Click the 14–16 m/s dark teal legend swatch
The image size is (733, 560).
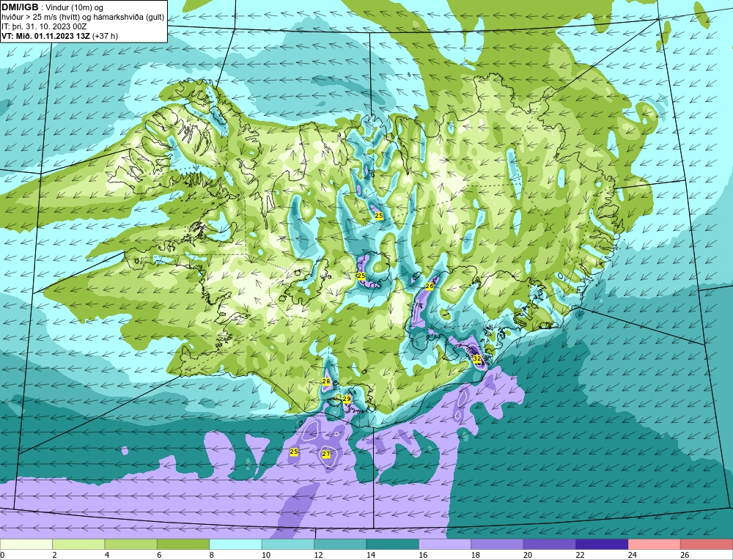[x=393, y=545]
